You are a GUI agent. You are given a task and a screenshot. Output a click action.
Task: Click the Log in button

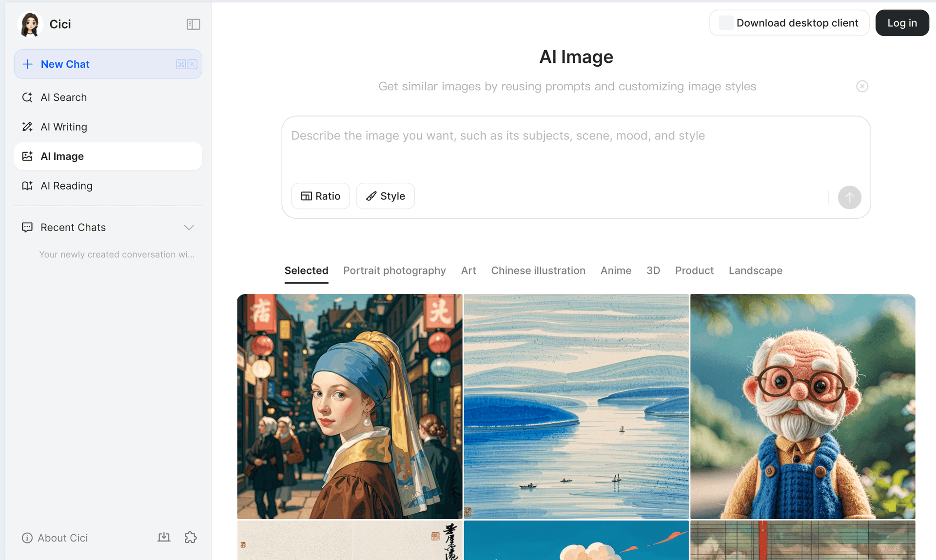(x=902, y=23)
